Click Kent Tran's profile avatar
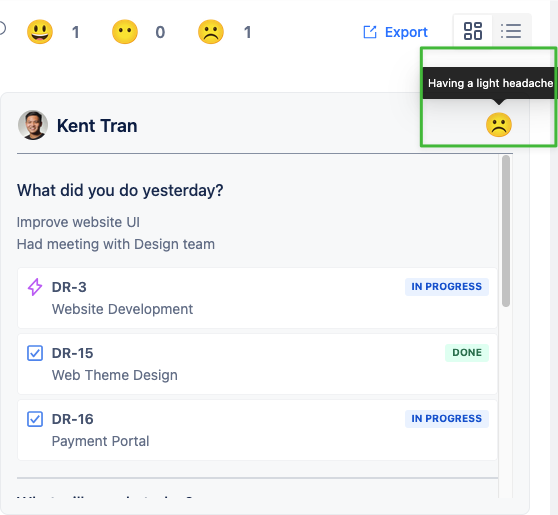 33,125
